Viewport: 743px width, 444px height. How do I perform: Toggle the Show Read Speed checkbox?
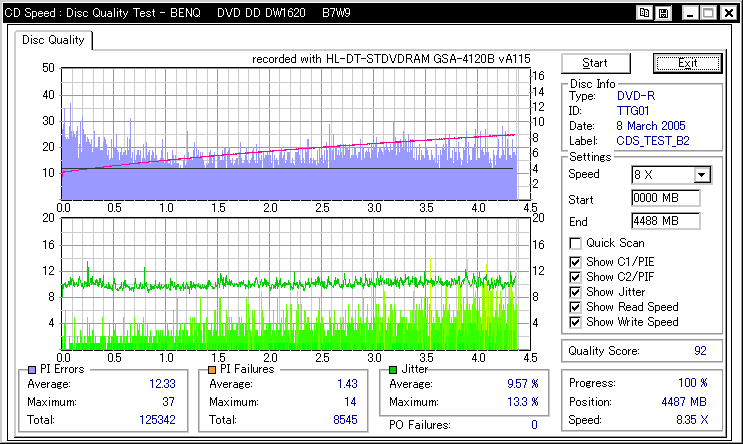575,308
